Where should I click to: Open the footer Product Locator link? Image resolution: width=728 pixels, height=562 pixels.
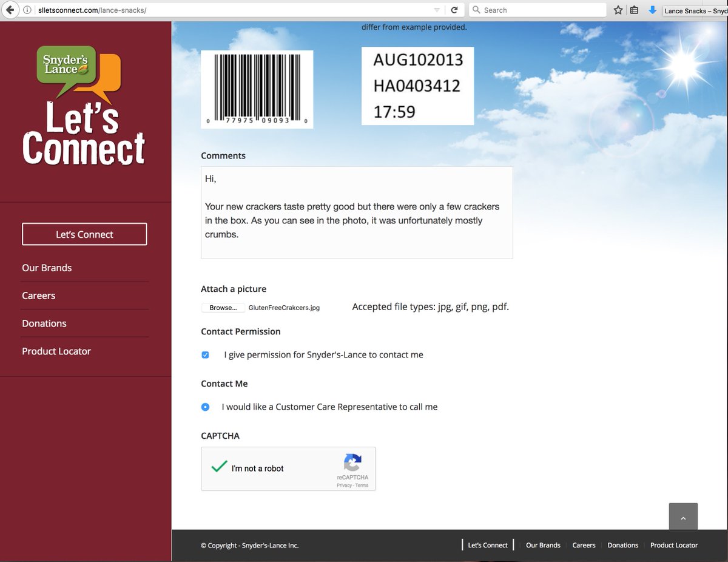click(x=674, y=545)
